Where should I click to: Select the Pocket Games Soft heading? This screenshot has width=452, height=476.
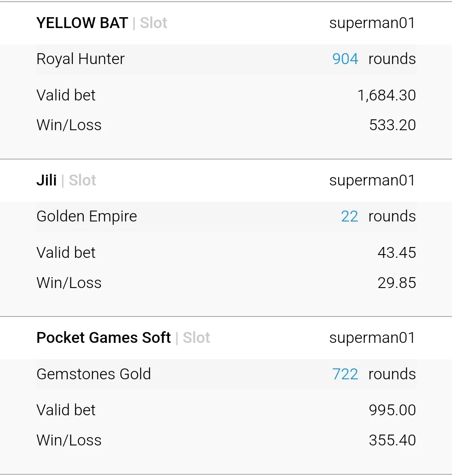[103, 338]
